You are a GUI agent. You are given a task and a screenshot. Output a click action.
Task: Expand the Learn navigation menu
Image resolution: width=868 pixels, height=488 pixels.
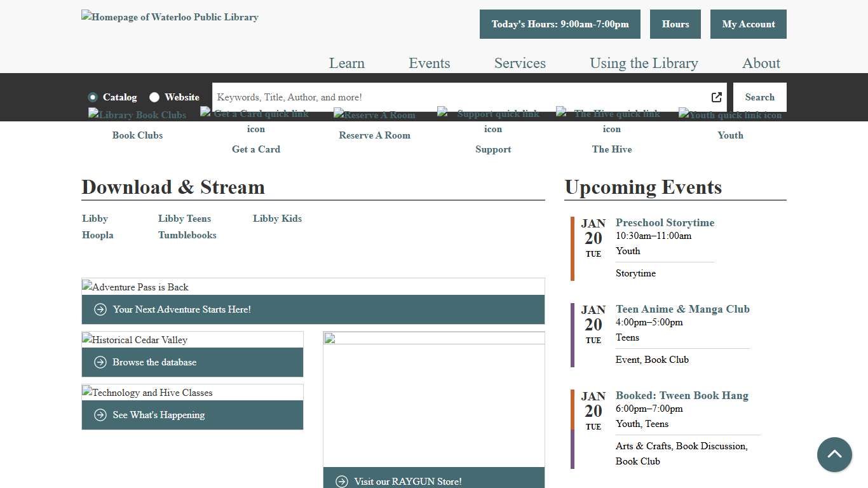point(346,63)
